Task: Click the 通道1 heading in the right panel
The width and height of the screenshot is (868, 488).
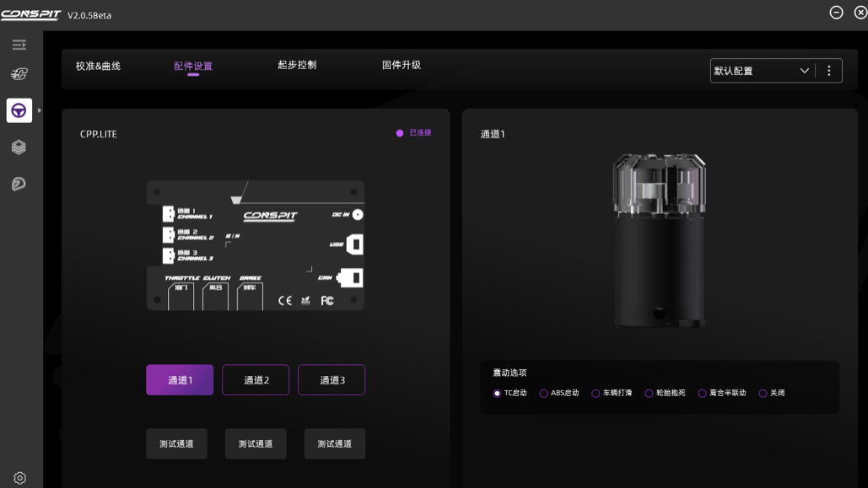Action: (493, 134)
